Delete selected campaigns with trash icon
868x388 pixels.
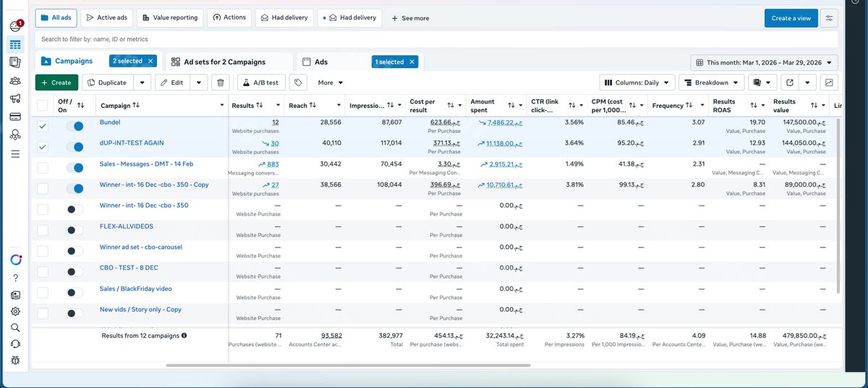pyautogui.click(x=221, y=83)
